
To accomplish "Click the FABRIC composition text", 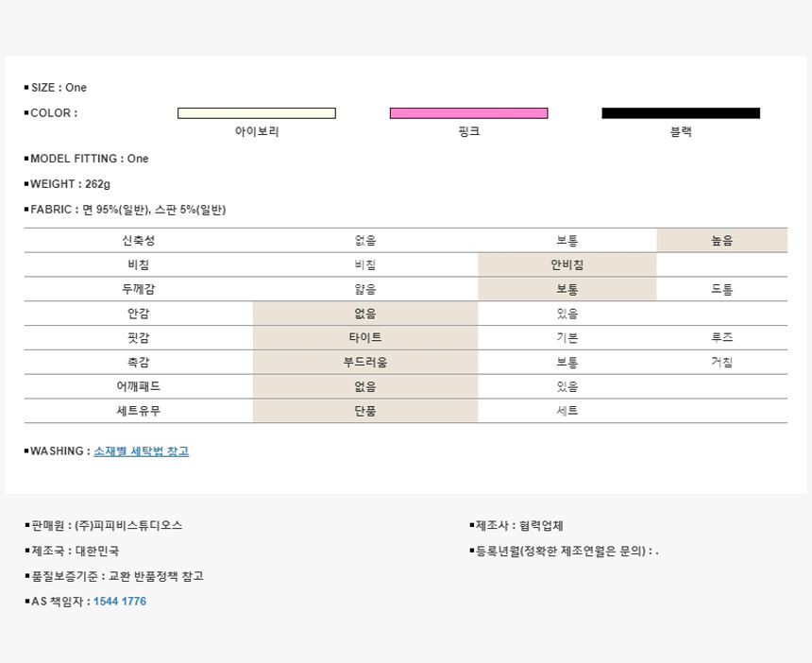I will pyautogui.click(x=128, y=210).
